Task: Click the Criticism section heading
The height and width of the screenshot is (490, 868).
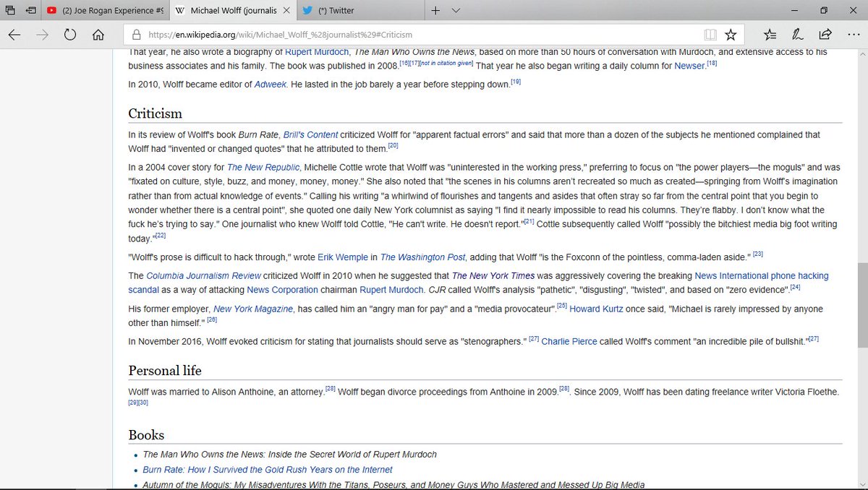Action: point(155,113)
